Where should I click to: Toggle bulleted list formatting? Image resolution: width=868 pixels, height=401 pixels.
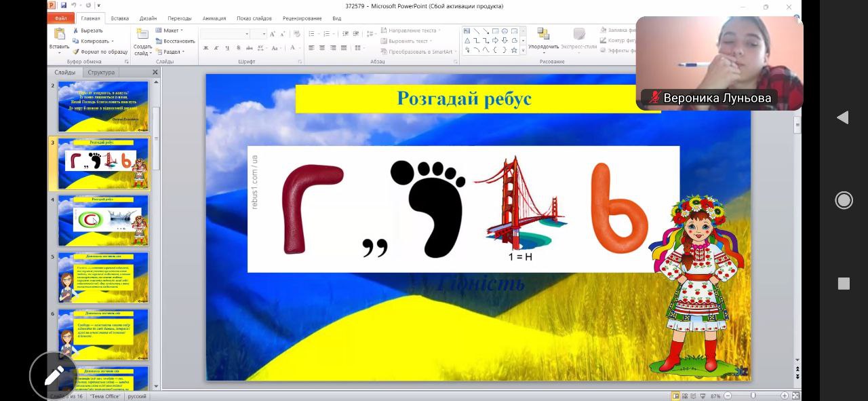click(312, 33)
